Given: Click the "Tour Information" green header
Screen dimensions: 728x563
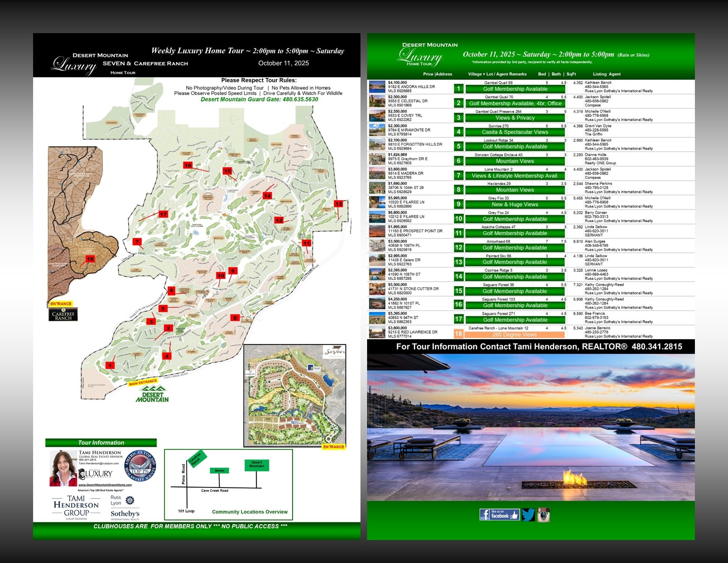Looking at the screenshot, I should [101, 442].
